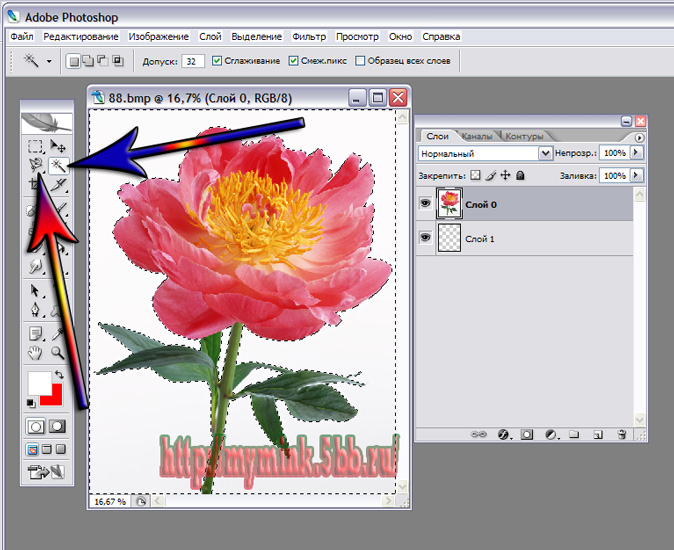Open the Magic Wand tool preset picker
The width and height of the screenshot is (674, 550).
coord(49,61)
